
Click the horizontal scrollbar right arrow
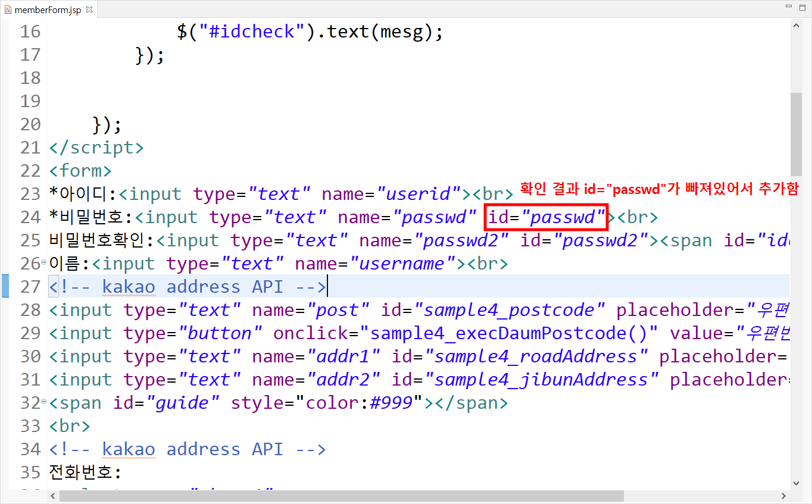click(x=784, y=496)
